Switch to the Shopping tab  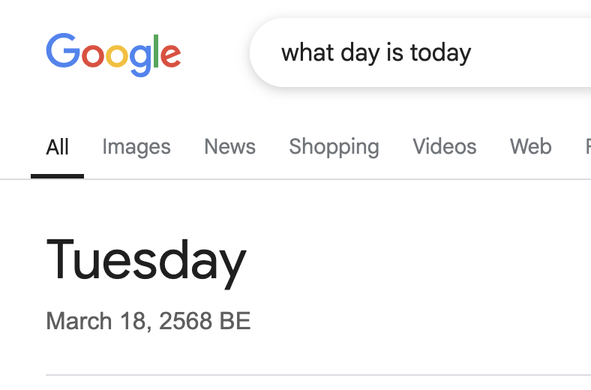(x=334, y=147)
